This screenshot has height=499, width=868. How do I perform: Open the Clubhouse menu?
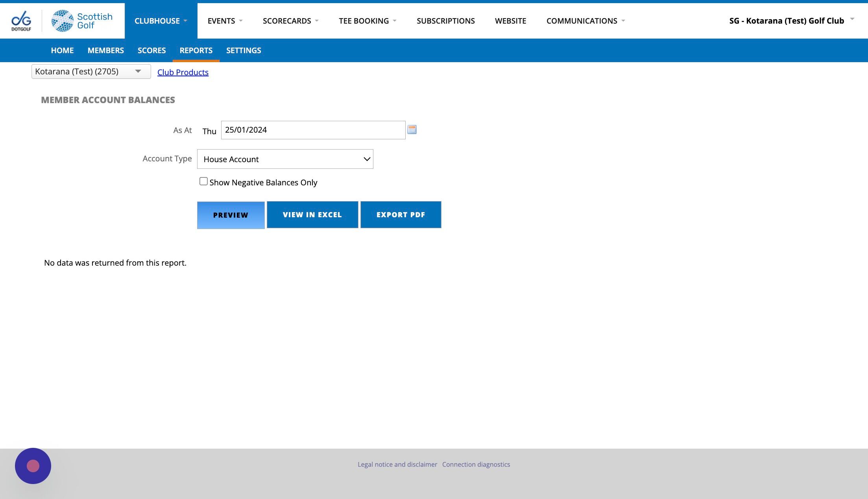(x=161, y=21)
